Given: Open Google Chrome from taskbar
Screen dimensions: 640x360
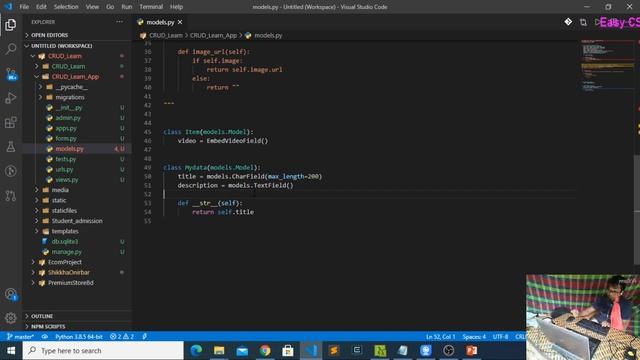Looking at the screenshot, I should [265, 351].
